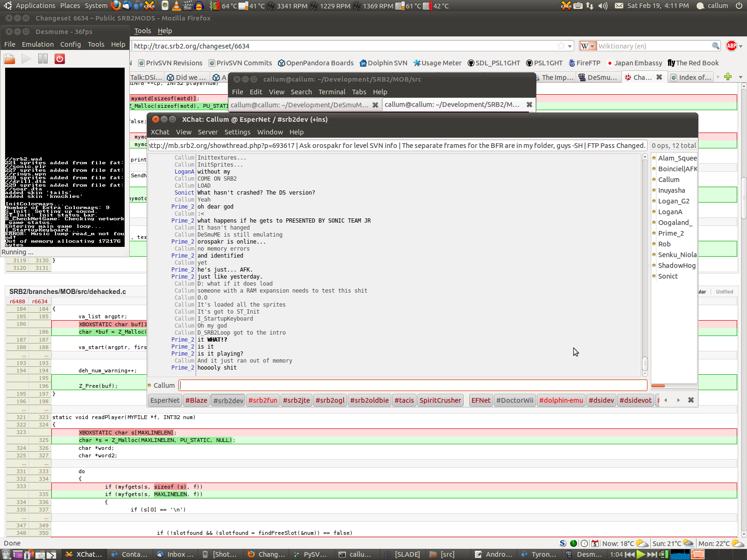Open the mail envelope indicator
Viewport: 747px width, 560px height.
click(619, 6)
